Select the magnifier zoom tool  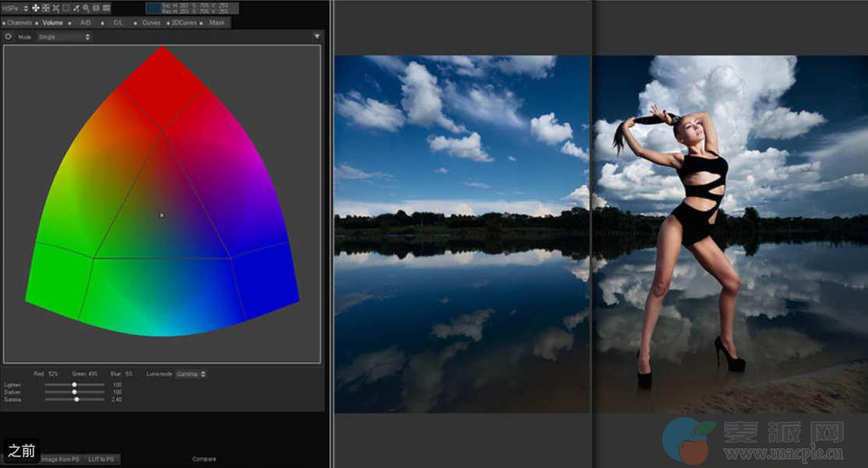86,8
